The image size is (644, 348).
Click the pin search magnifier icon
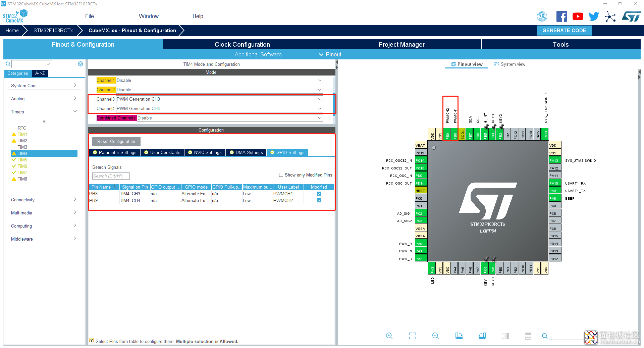pyautogui.click(x=545, y=336)
